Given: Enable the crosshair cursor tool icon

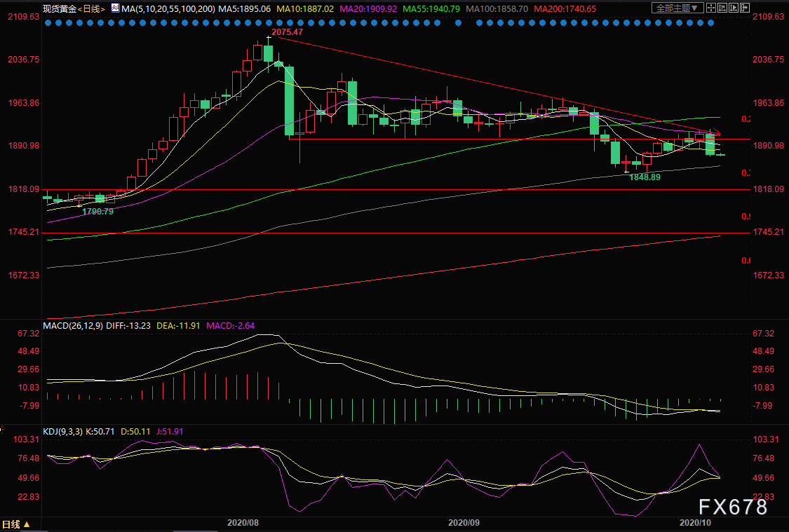Looking at the screenshot, I should 713,8.
